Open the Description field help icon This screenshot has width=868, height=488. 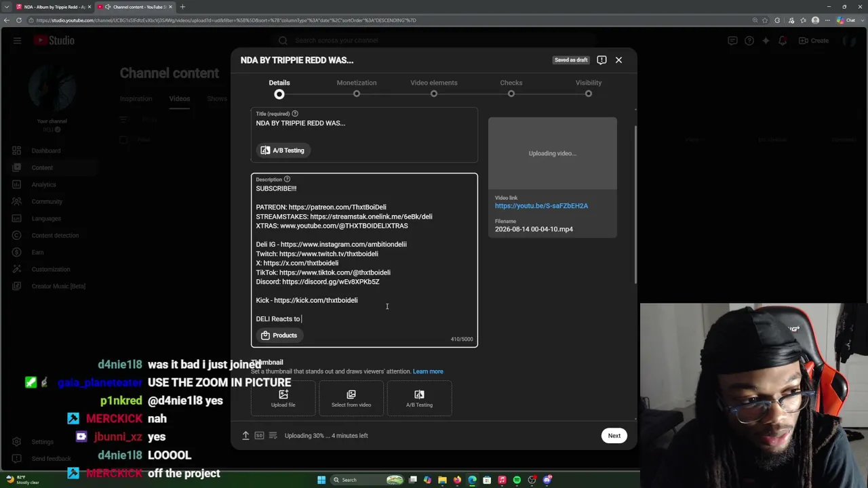tap(287, 180)
